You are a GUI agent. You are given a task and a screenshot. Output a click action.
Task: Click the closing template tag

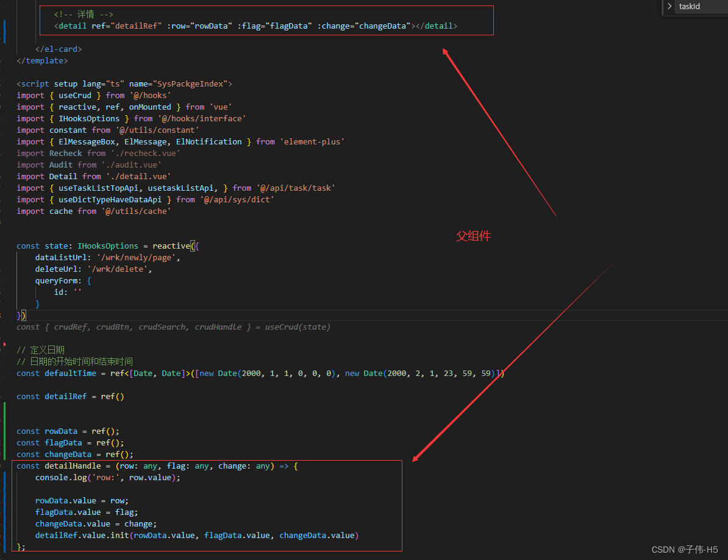(x=42, y=60)
